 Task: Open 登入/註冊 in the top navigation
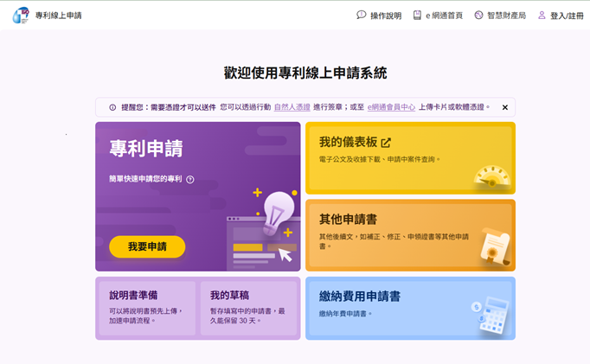click(567, 16)
